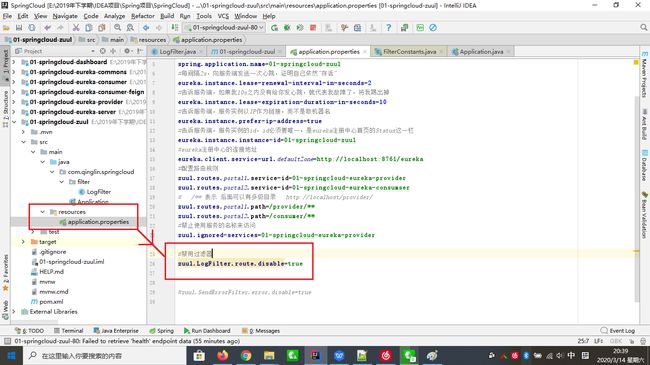Viewport: 650px width, 365px height.
Task: Toggle the Structure tool window stripe button
Action: point(5,109)
